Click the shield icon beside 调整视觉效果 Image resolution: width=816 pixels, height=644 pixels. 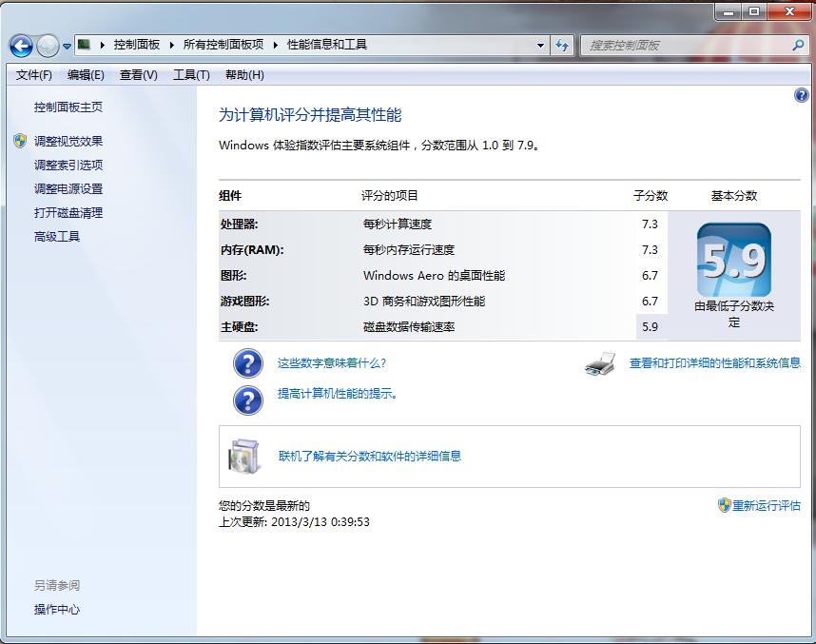pos(20,141)
